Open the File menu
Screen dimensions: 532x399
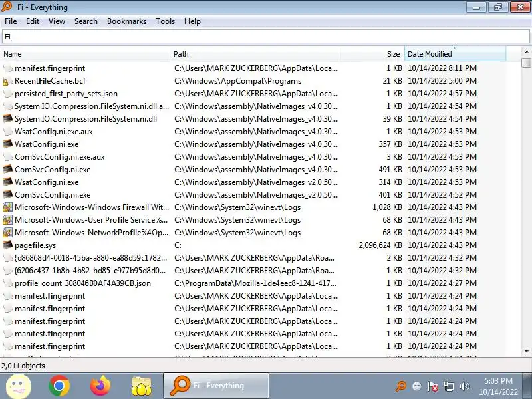(x=11, y=21)
